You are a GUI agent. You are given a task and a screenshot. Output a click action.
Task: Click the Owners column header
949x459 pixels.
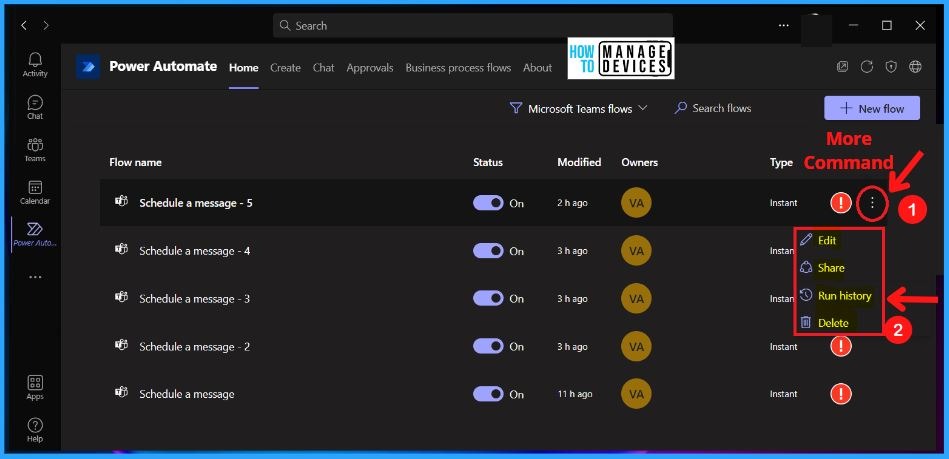(640, 162)
